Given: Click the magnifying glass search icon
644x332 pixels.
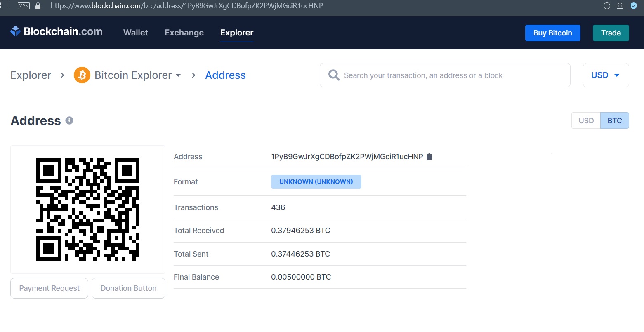Looking at the screenshot, I should click(x=334, y=75).
